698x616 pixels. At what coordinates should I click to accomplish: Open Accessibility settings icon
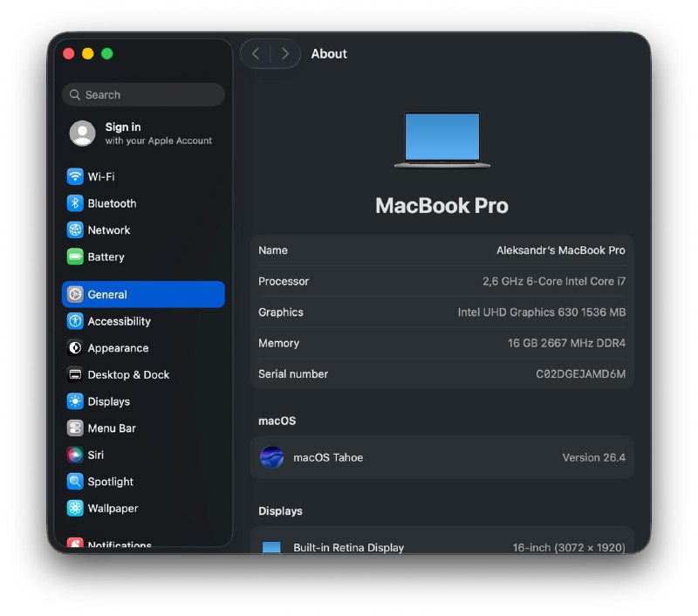tap(75, 321)
